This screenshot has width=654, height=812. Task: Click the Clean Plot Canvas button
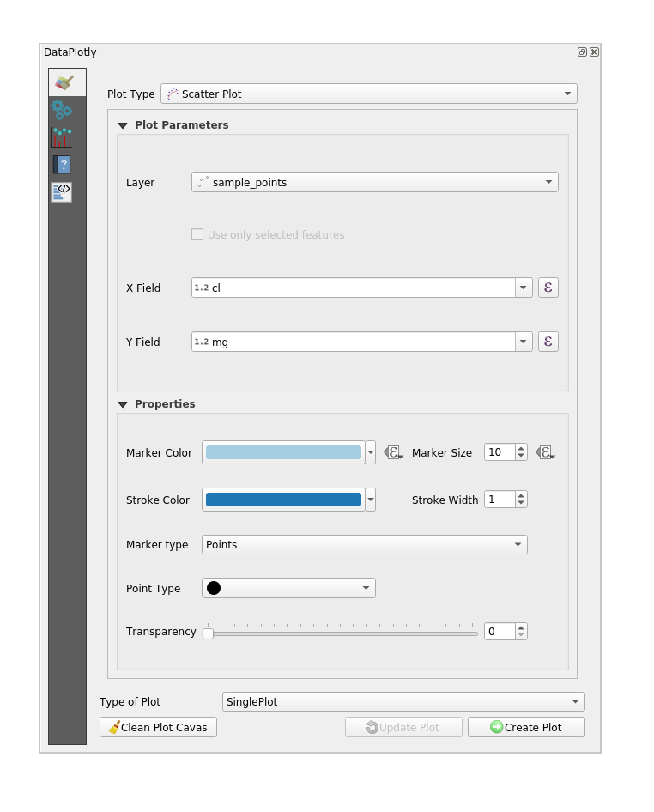(x=158, y=727)
